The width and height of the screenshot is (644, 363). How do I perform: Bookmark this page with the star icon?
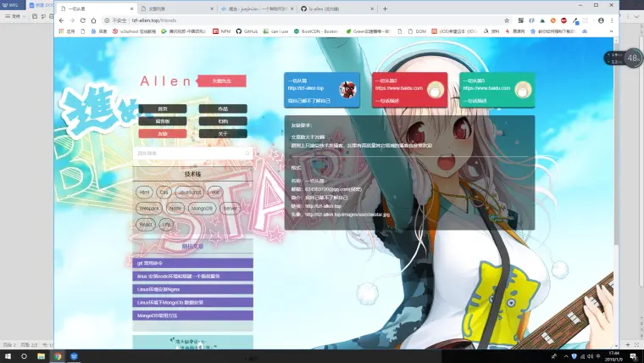(x=507, y=20)
